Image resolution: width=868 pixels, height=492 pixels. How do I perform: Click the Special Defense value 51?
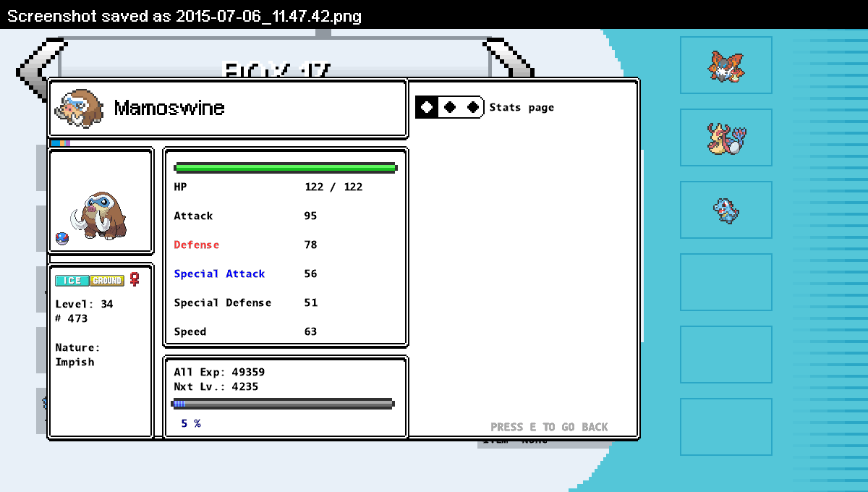310,302
